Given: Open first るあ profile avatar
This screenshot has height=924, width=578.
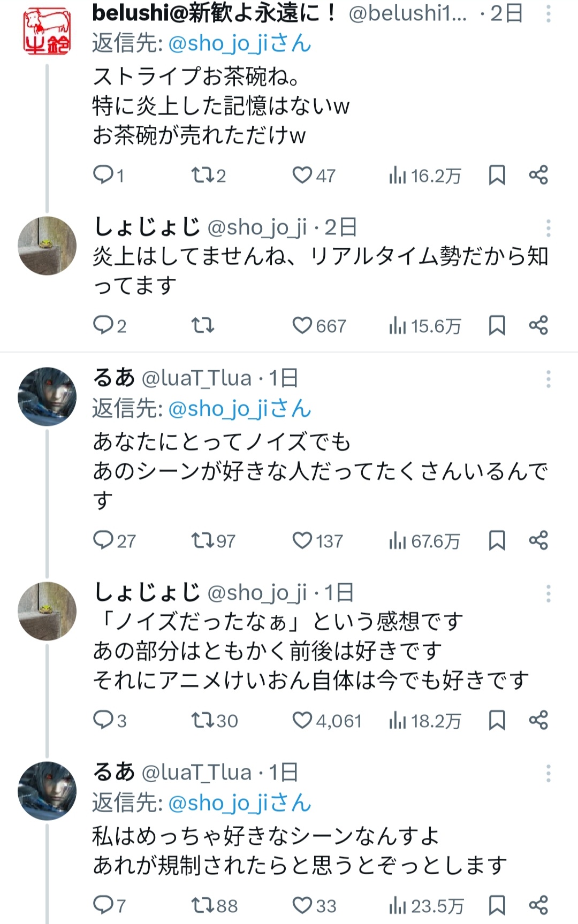Looking at the screenshot, I should pos(47,396).
